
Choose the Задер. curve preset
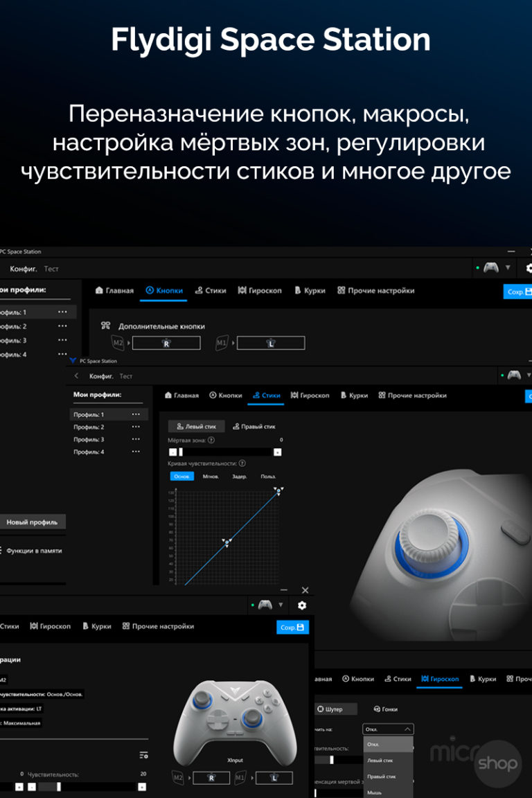(239, 477)
